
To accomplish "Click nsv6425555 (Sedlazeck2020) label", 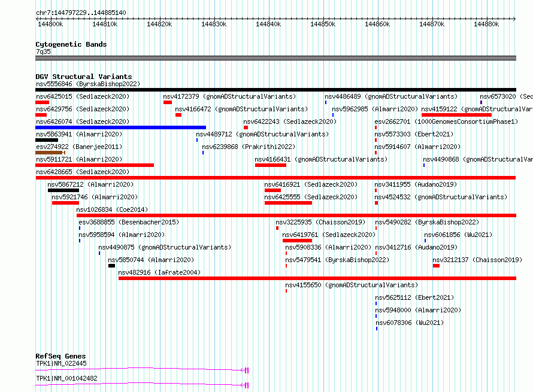I will click(311, 197).
